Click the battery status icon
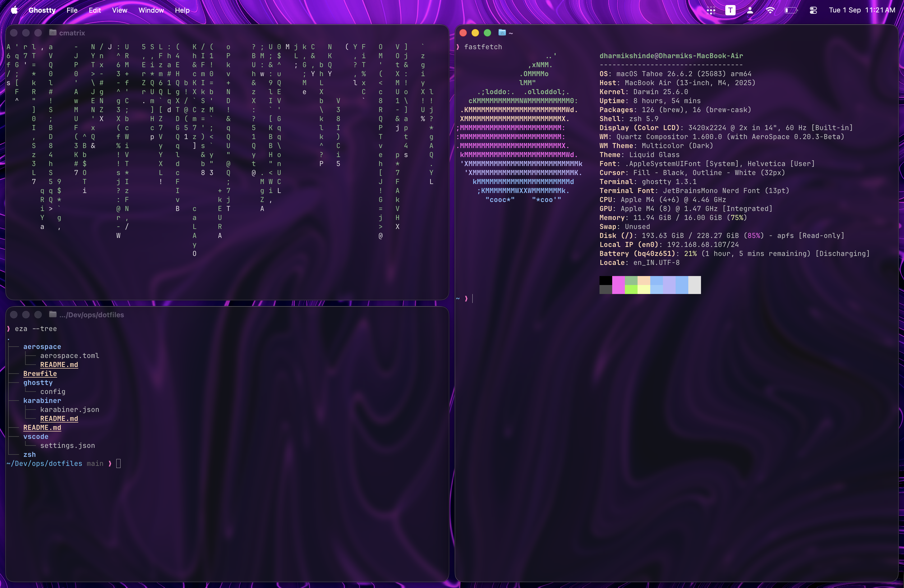The image size is (904, 588). 791,10
